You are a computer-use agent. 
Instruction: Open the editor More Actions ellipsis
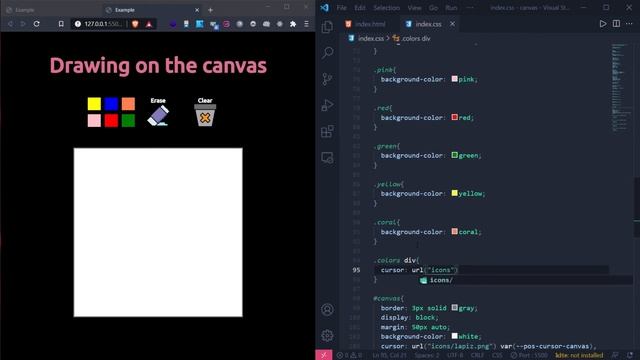[x=629, y=24]
